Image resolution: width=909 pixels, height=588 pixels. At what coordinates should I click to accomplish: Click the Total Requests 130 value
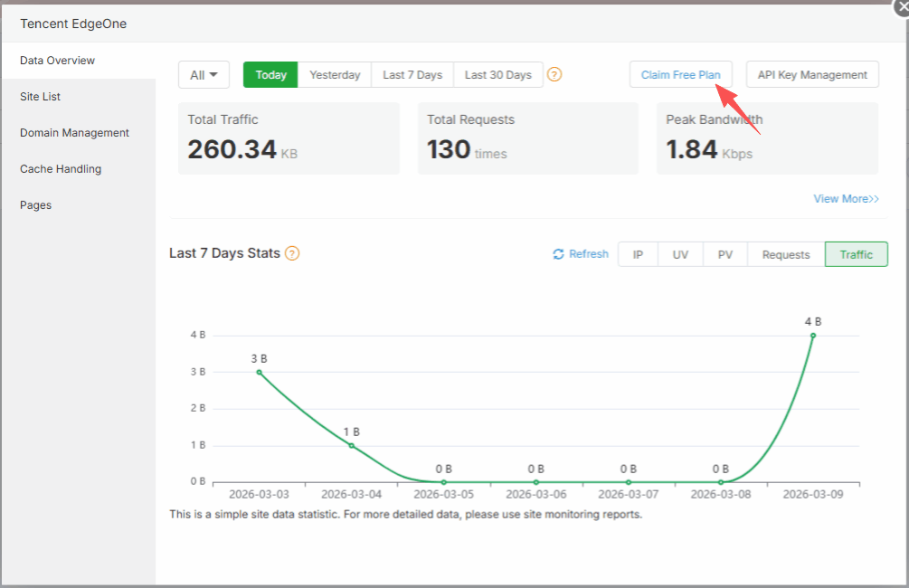click(x=449, y=149)
